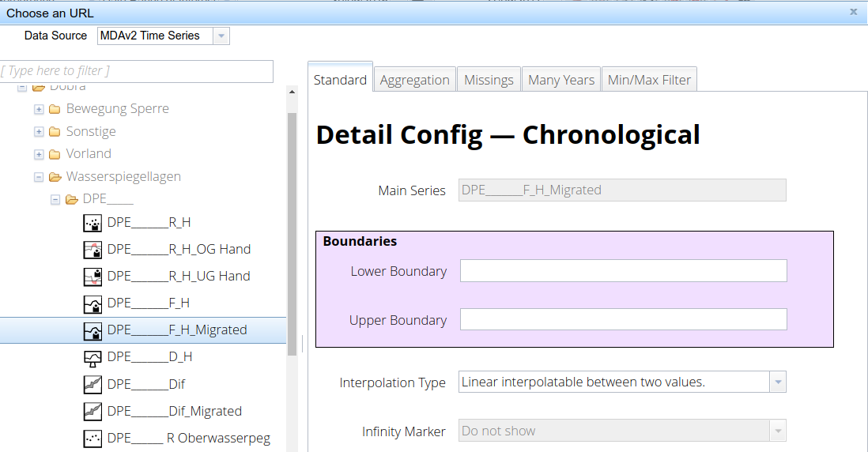Expand the Sonstige folder node
Viewport: 868px width, 452px height.
pyautogui.click(x=39, y=132)
